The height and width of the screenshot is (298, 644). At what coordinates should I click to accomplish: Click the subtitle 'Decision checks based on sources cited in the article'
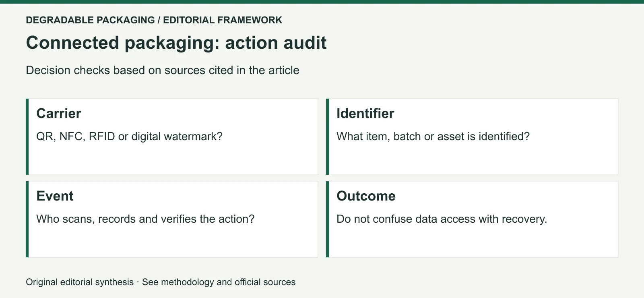[x=163, y=70]
